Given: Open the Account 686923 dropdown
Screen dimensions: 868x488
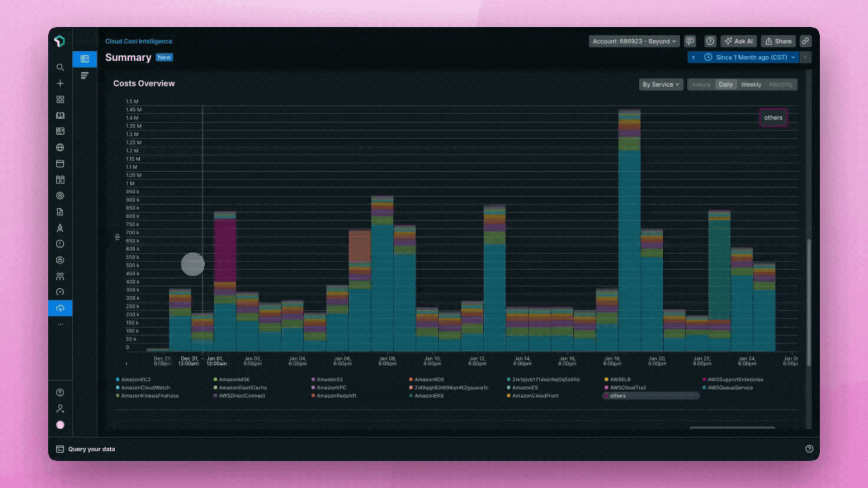Looking at the screenshot, I should 634,41.
